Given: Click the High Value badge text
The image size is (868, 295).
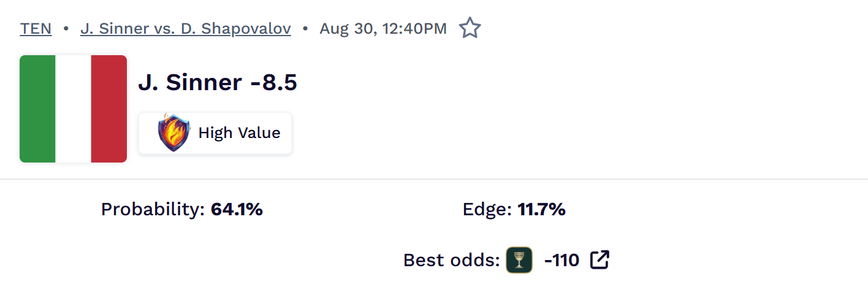Looking at the screenshot, I should [x=239, y=133].
